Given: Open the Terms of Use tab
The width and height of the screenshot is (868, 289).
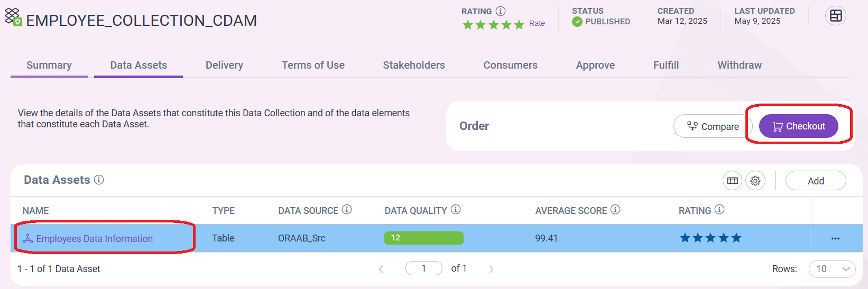Looking at the screenshot, I should [313, 65].
